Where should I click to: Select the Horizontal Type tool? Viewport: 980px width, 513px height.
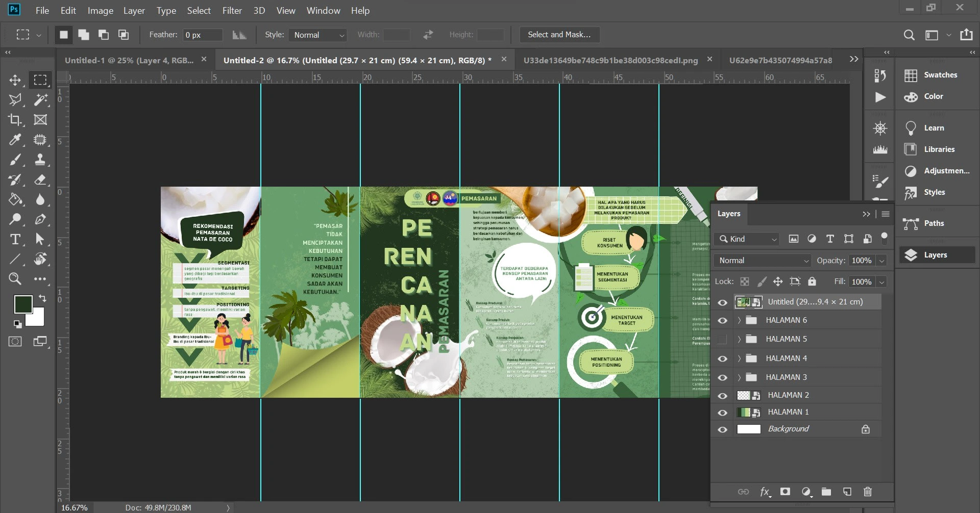(15, 239)
